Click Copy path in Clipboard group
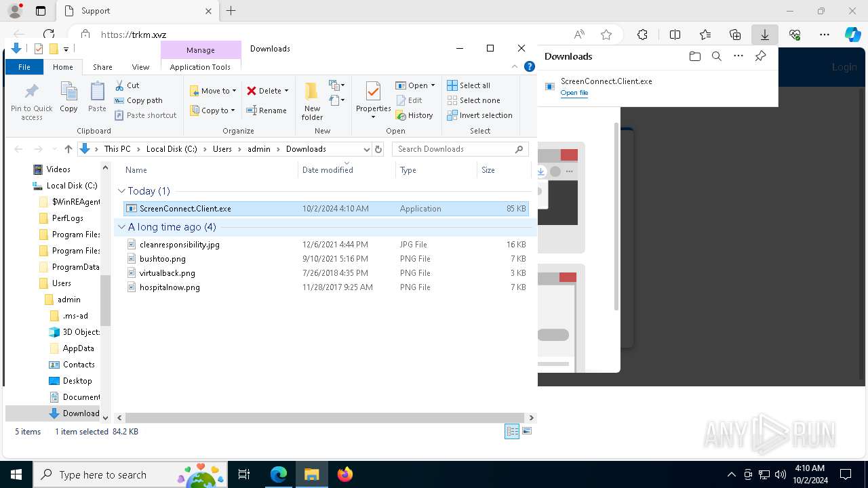This screenshot has height=488, width=868. click(139, 100)
